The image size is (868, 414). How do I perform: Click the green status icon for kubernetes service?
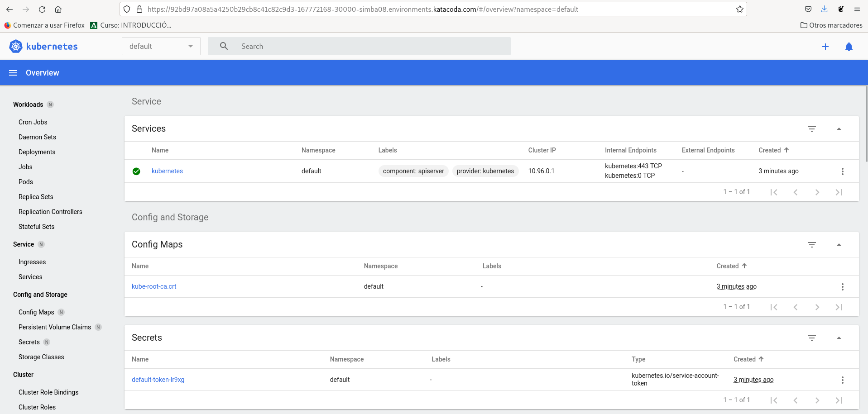pyautogui.click(x=136, y=171)
